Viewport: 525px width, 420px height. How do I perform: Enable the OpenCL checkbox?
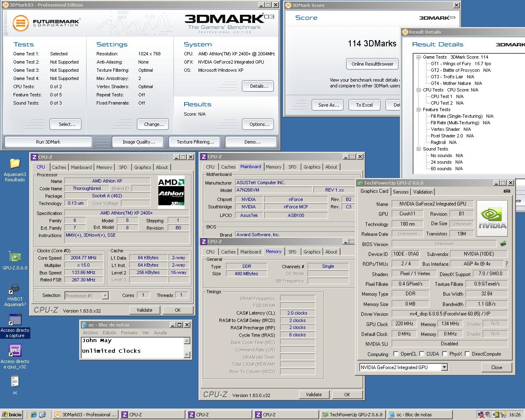click(x=396, y=354)
